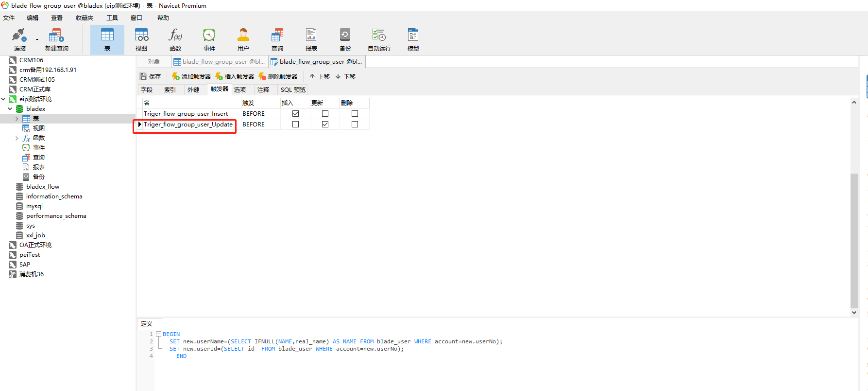The width and height of the screenshot is (868, 391).
Task: Open the 工具 menu
Action: tap(112, 18)
